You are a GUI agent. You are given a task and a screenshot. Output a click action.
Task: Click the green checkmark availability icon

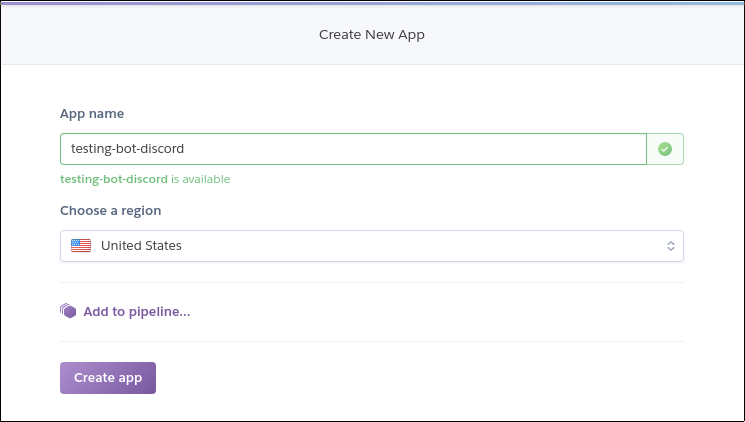(x=665, y=149)
